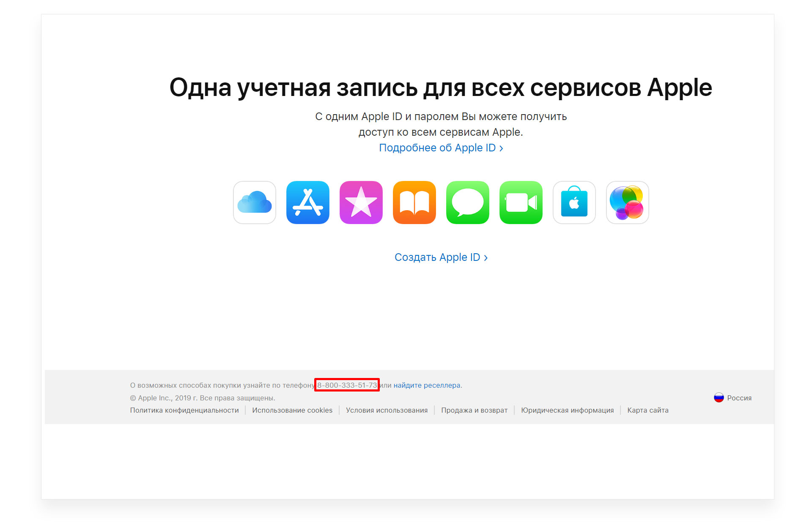Open 'Карта сайта' footer link
Viewport: 812px width, 523px height.
(x=648, y=410)
